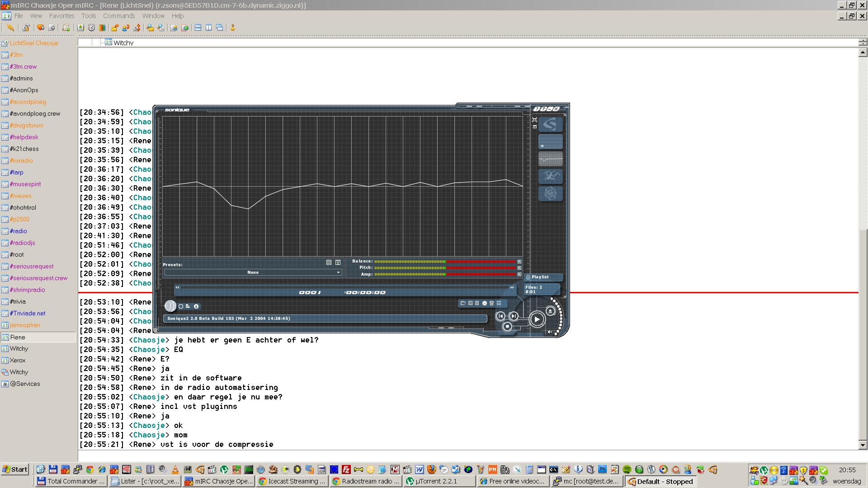This screenshot has height=488, width=868.
Task: Click the Tile Horizontal windows icon
Action: coord(198,28)
